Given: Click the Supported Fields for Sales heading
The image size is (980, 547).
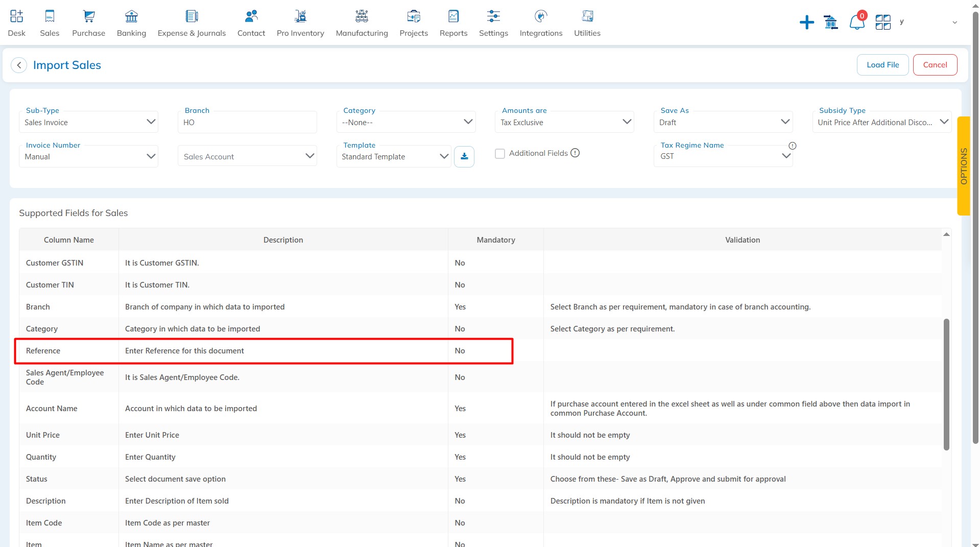Looking at the screenshot, I should click(x=74, y=213).
